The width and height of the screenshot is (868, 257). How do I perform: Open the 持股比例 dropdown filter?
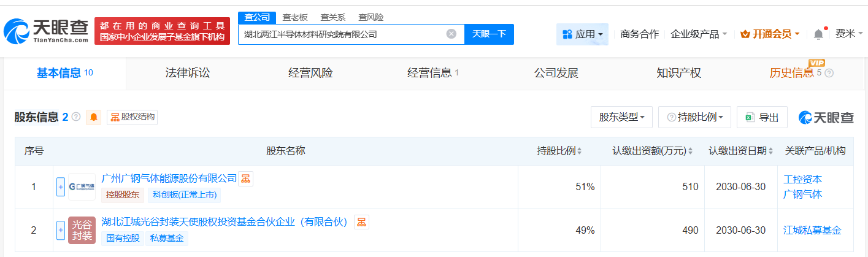(694, 117)
